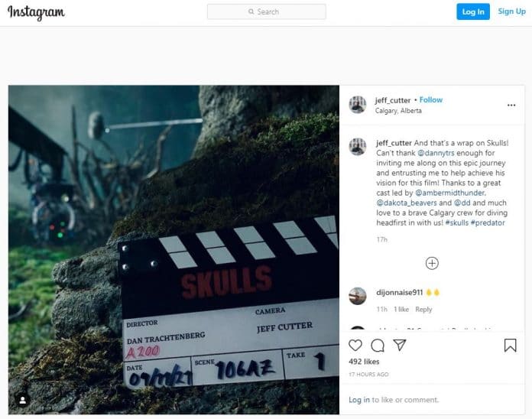Image resolution: width=532 pixels, height=419 pixels.
Task: Reply to dijonnaise911 comment
Action: (423, 310)
